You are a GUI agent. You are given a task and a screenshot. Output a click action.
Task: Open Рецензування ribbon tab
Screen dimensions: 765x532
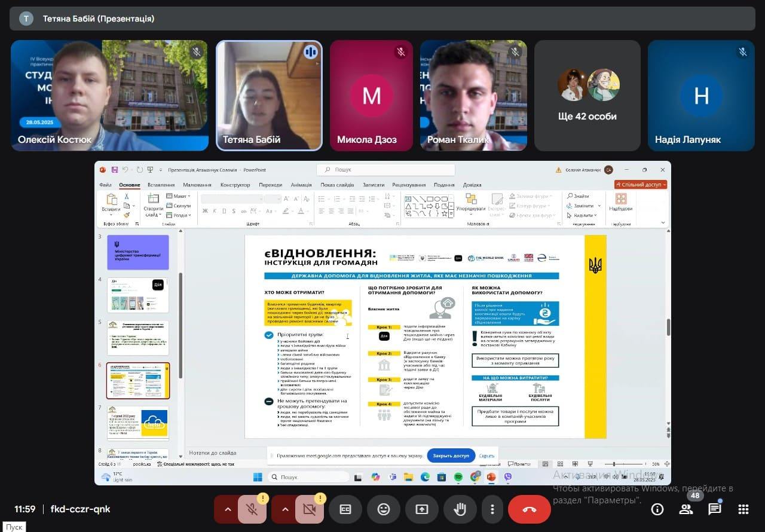(409, 185)
